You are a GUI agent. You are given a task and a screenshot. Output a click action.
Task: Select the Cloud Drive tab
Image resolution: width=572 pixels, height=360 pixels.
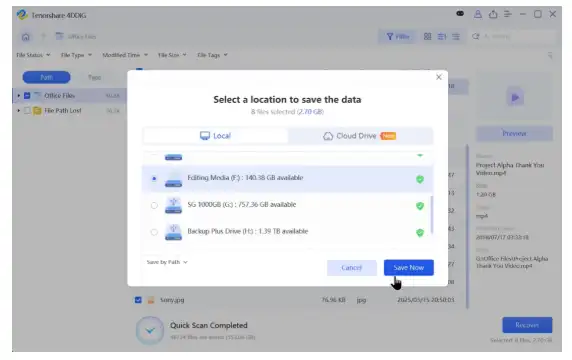point(360,136)
